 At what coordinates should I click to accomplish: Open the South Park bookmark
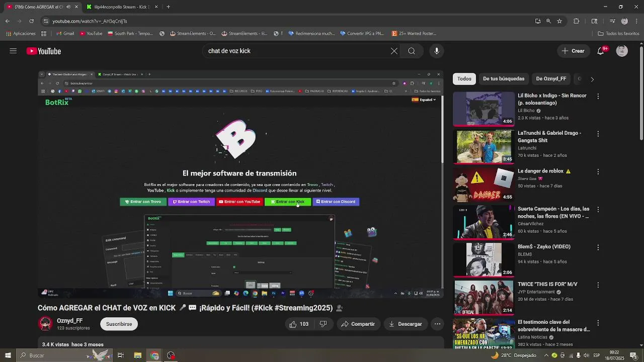130,34
